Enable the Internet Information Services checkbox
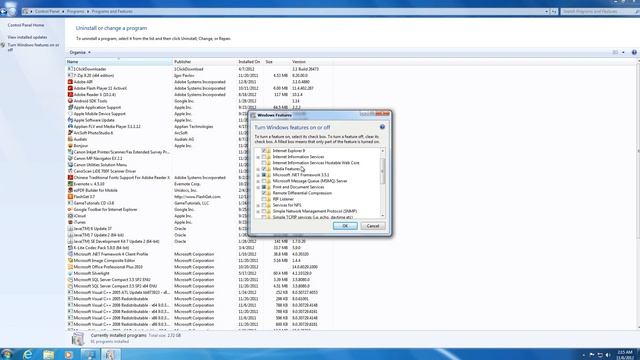The width and height of the screenshot is (640, 360). click(x=264, y=157)
